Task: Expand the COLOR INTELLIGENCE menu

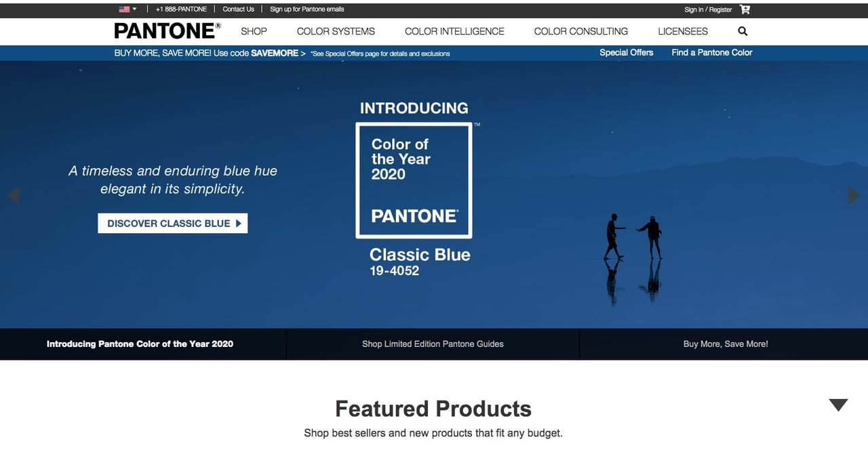Action: (454, 31)
